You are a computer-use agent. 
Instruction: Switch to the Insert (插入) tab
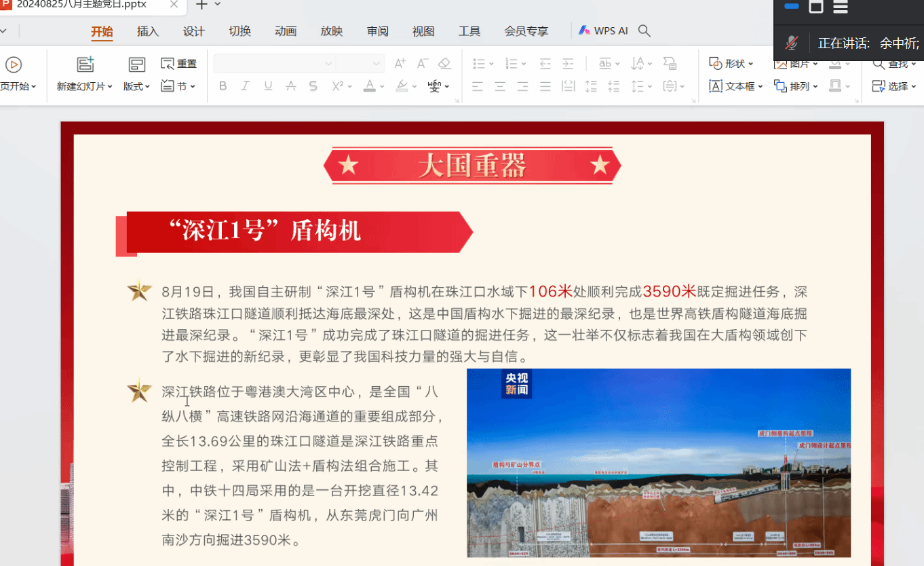point(147,31)
